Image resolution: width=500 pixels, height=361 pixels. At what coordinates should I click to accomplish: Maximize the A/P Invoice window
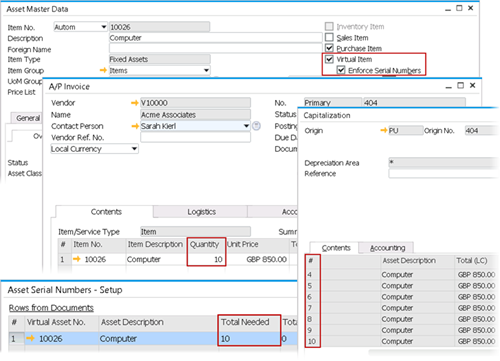461,85
